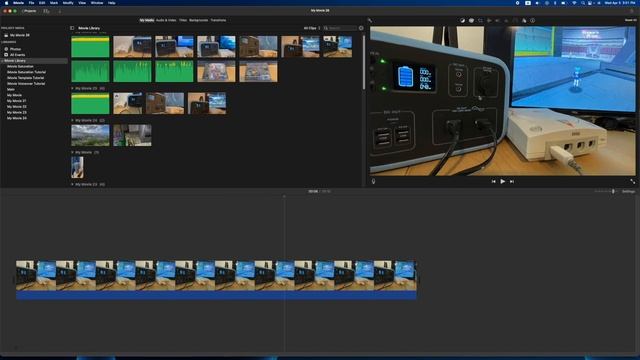Open the File menu
Viewport: 640px width, 360px height.
[31, 3]
